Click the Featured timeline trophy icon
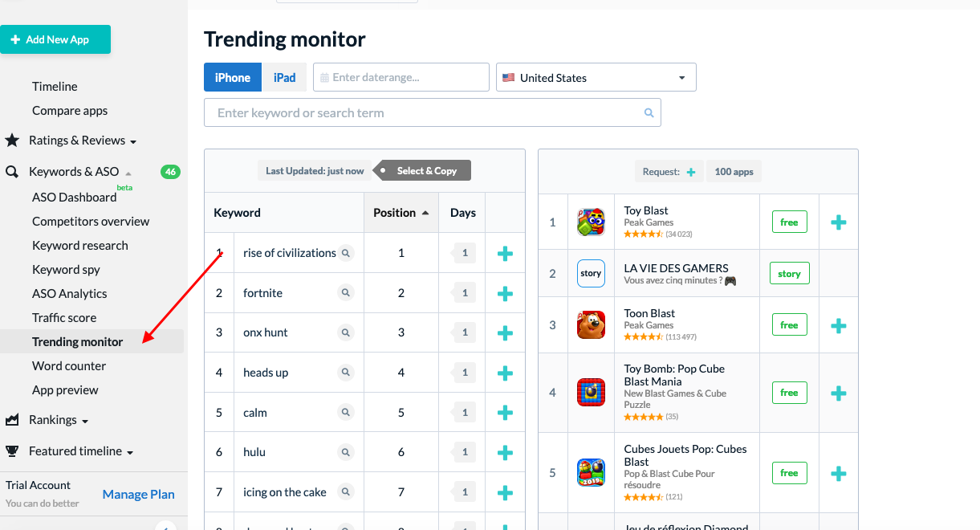 click(12, 450)
